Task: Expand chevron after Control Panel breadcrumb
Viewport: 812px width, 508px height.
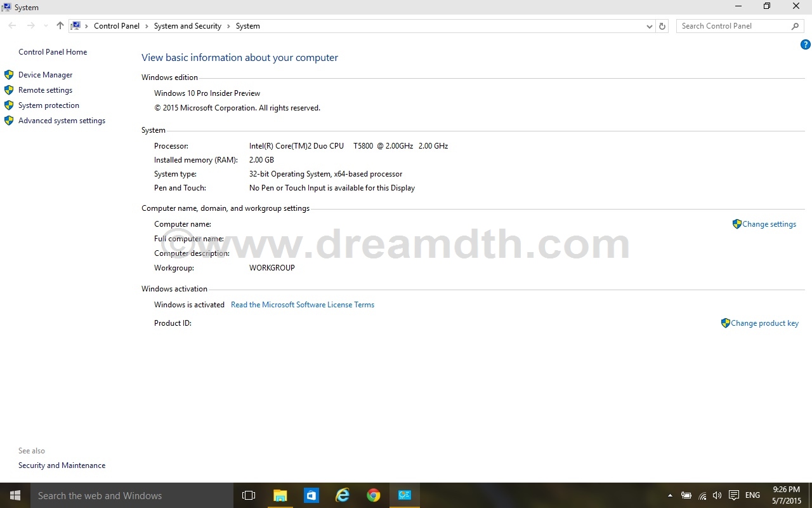Action: tap(147, 26)
